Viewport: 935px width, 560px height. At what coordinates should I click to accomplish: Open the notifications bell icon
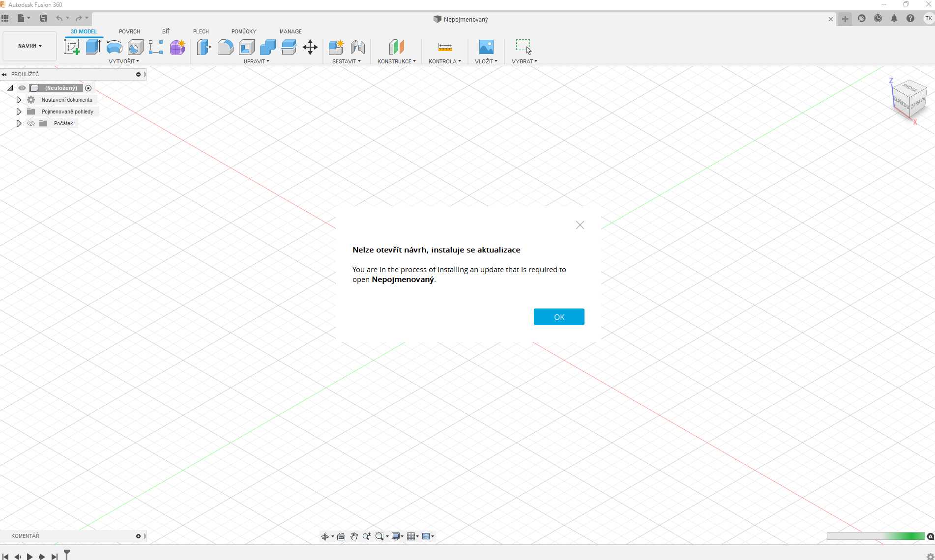[x=894, y=19]
